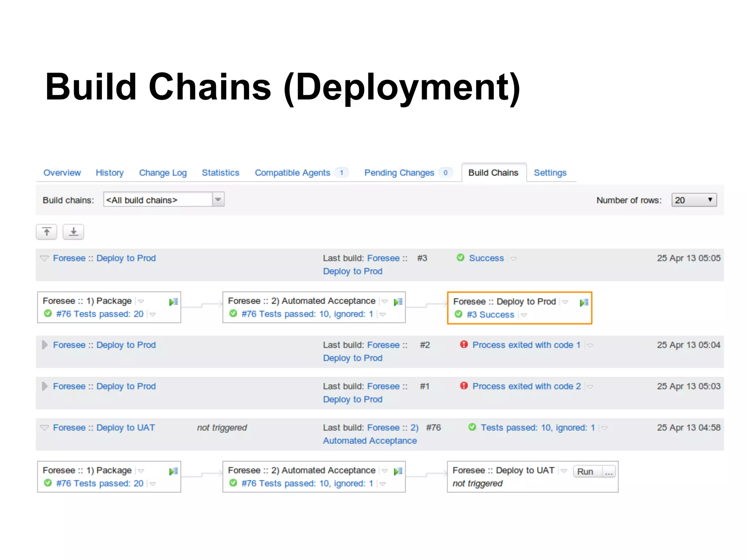Open the Statistics tab

(x=221, y=172)
